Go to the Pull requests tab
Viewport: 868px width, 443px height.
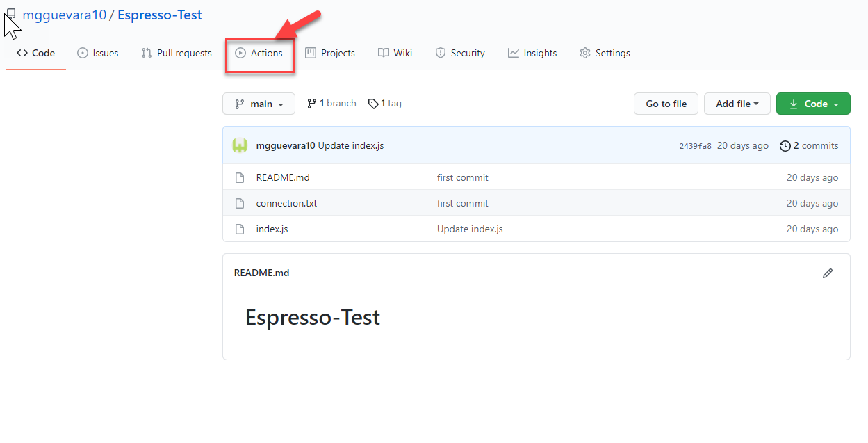click(x=177, y=53)
